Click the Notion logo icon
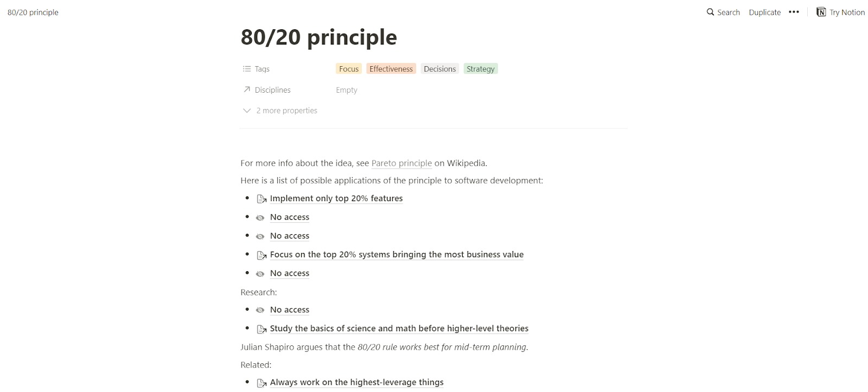Viewport: 868px width, 392px height. [x=821, y=12]
